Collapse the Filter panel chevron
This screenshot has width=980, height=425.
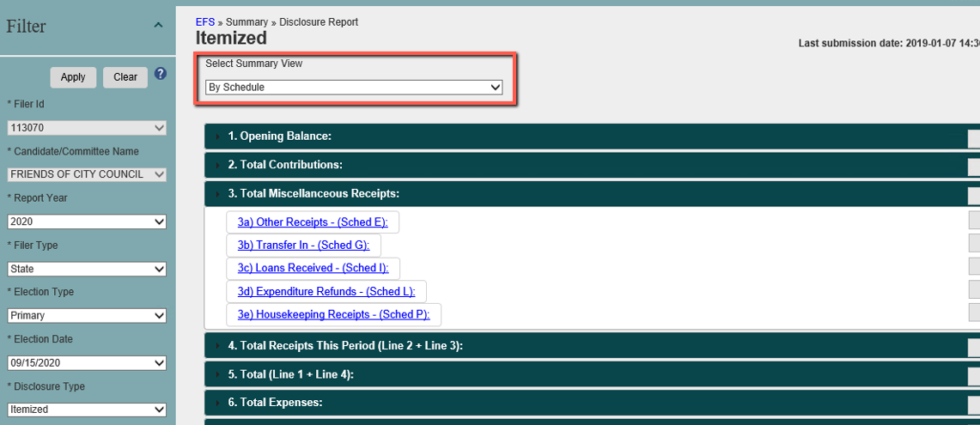click(x=159, y=25)
